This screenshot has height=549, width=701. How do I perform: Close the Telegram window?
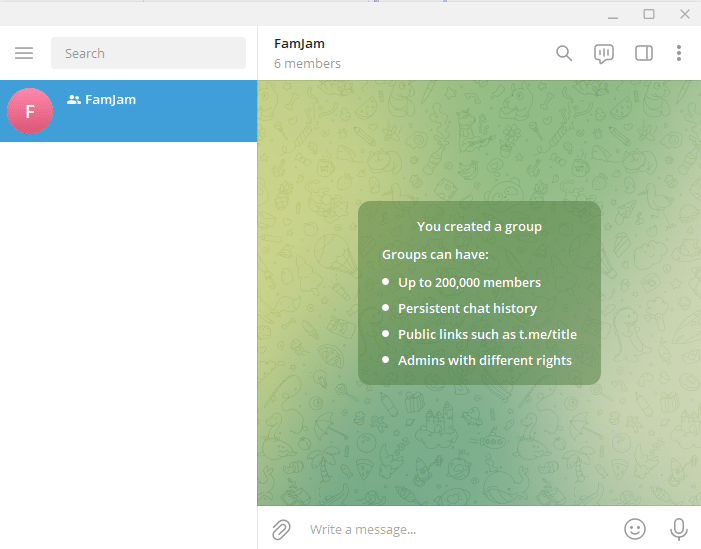click(684, 14)
